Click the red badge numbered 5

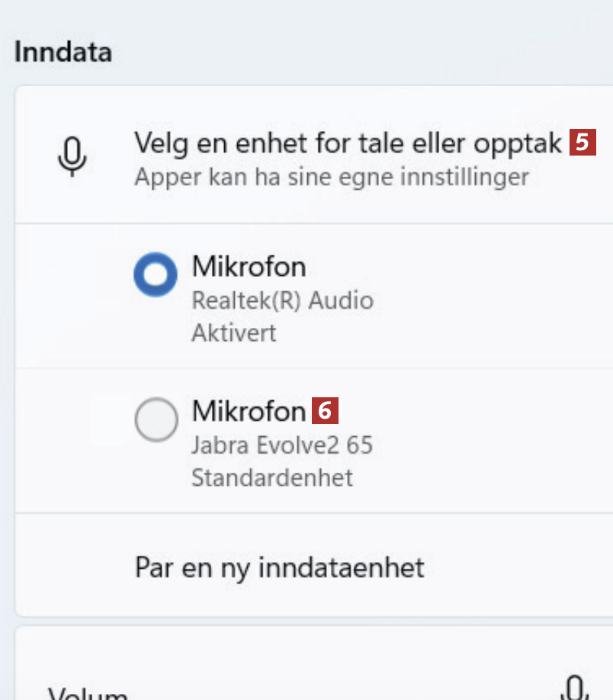(583, 143)
